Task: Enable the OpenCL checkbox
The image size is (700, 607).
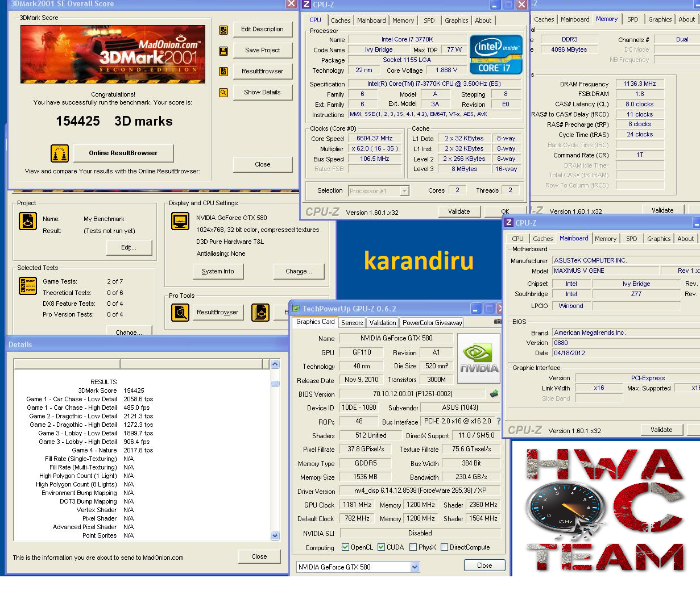Action: pyautogui.click(x=345, y=547)
